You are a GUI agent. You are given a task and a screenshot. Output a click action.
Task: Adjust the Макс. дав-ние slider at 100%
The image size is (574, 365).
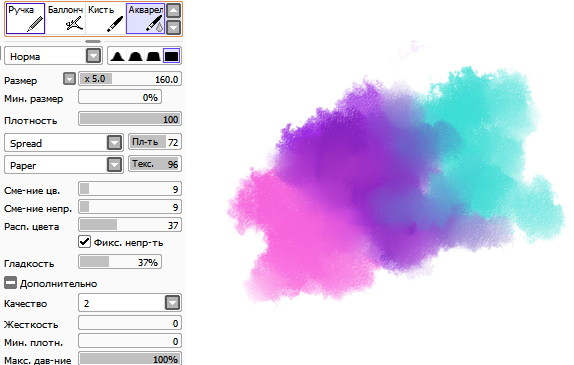coord(130,359)
